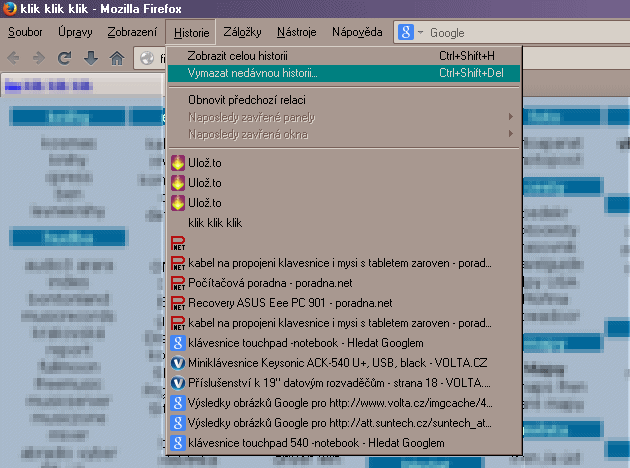Open the Nástroje menu
Viewport: 630px width, 468px height.
coord(297,32)
